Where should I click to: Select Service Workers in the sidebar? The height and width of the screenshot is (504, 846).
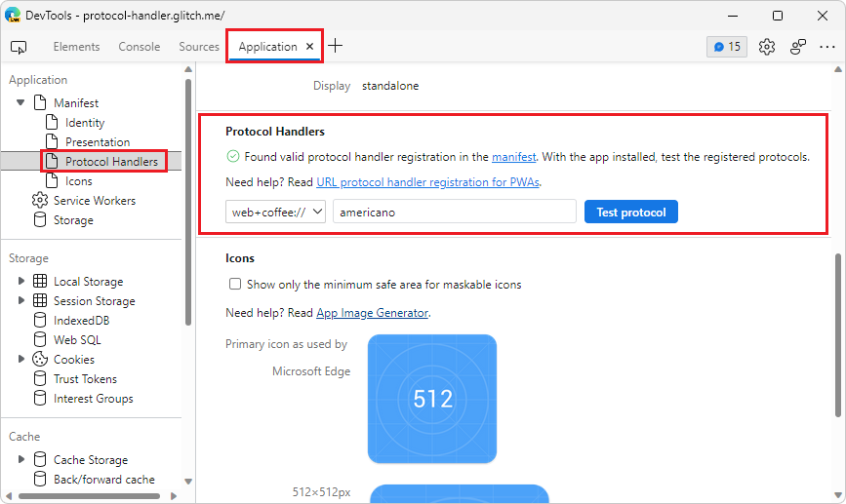click(95, 201)
